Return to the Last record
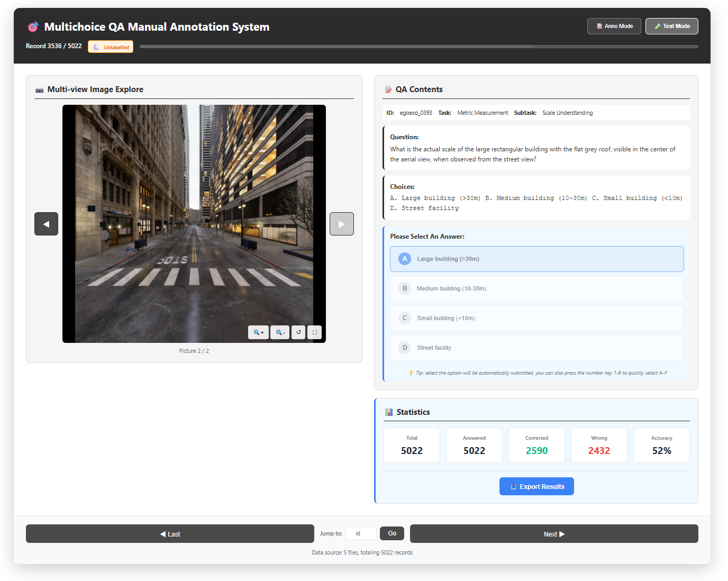The width and height of the screenshot is (728, 581). tap(170, 534)
